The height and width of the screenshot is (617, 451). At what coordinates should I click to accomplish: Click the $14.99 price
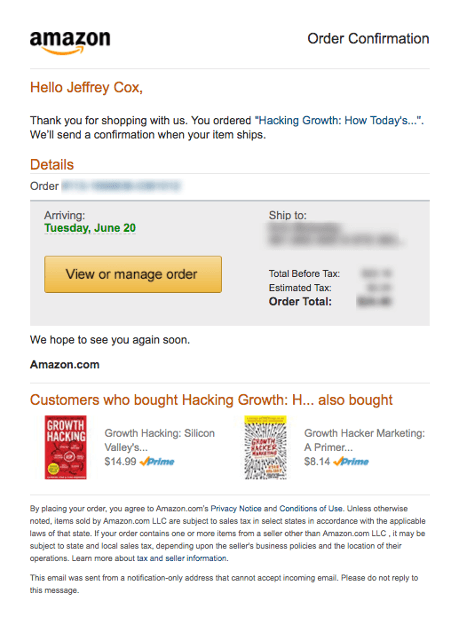tap(120, 462)
